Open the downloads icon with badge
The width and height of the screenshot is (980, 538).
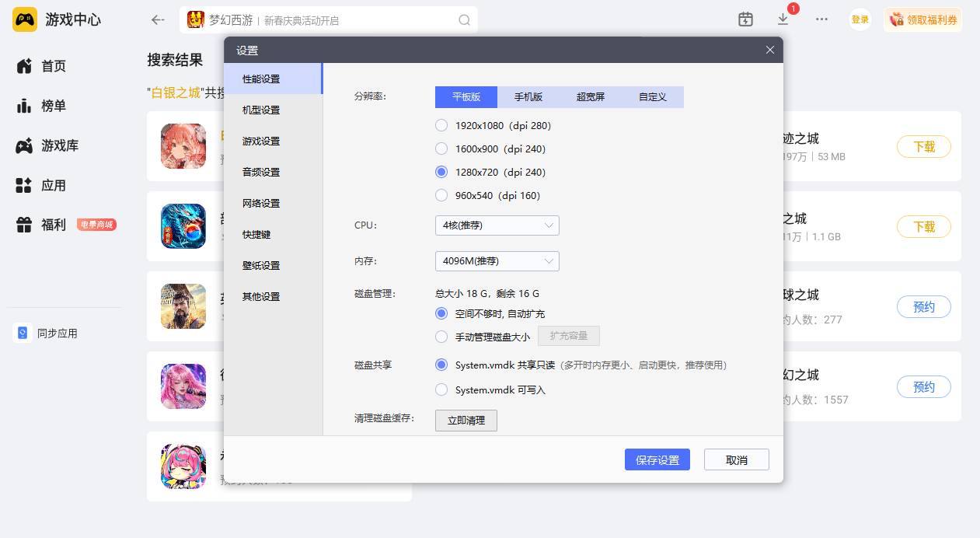[x=783, y=19]
